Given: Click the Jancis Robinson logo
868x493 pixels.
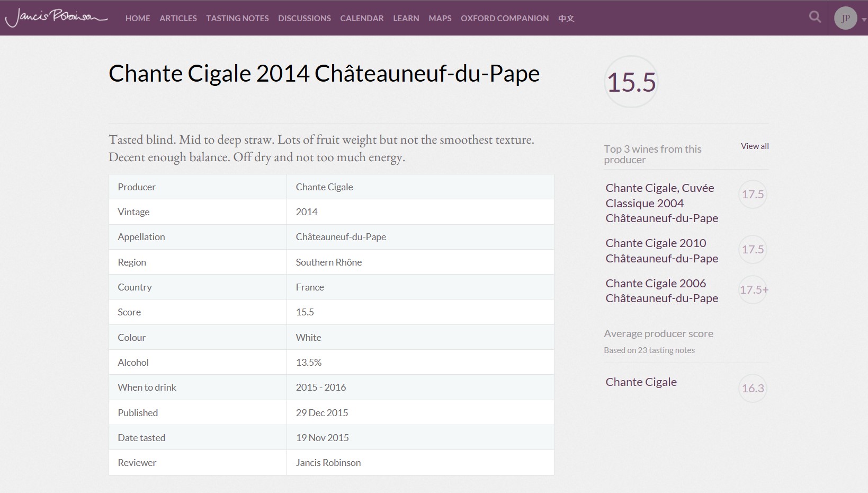Looking at the screenshot, I should tap(56, 17).
